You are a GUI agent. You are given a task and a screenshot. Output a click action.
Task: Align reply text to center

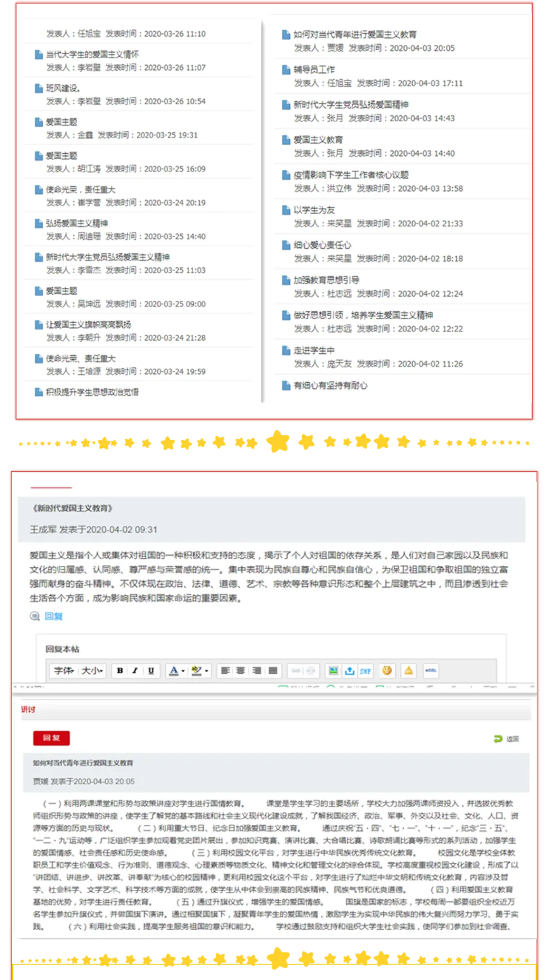(240, 671)
